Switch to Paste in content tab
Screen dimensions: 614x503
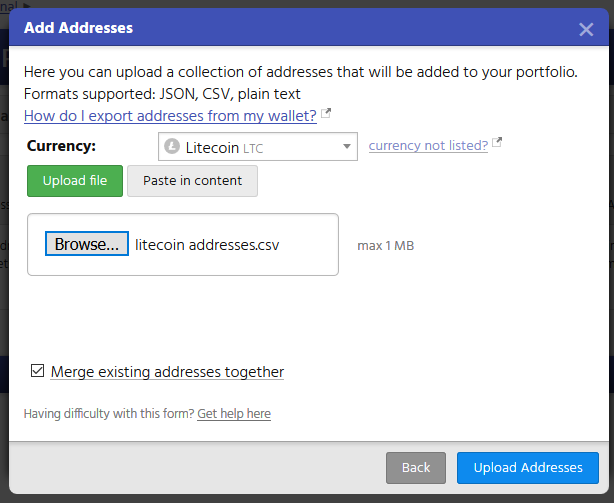point(192,181)
